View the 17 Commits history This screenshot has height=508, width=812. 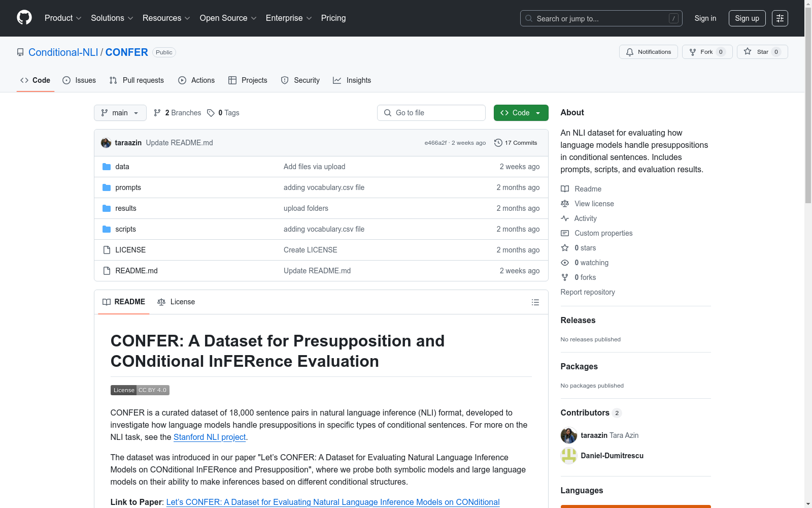click(516, 143)
